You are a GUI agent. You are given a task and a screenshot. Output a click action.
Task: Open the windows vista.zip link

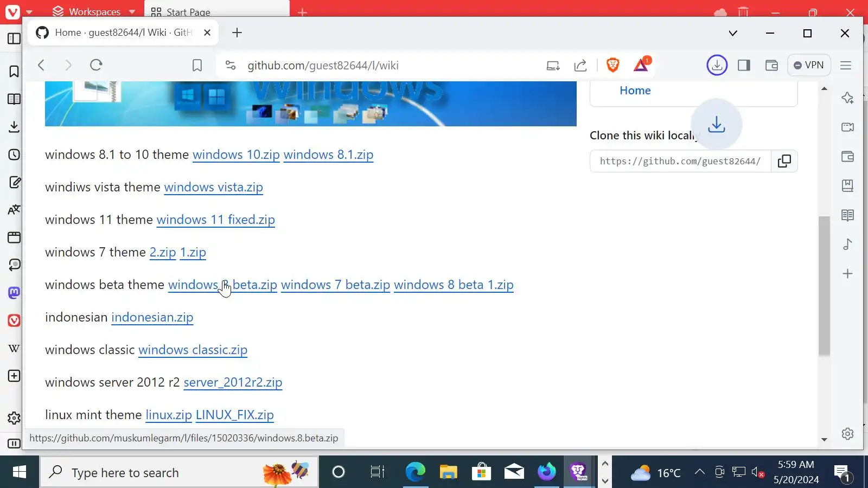(x=213, y=187)
